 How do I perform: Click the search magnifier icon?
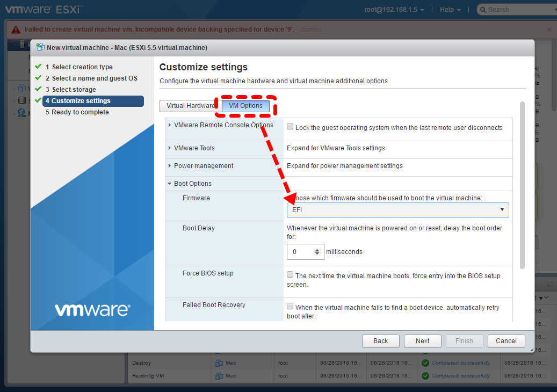tap(483, 10)
